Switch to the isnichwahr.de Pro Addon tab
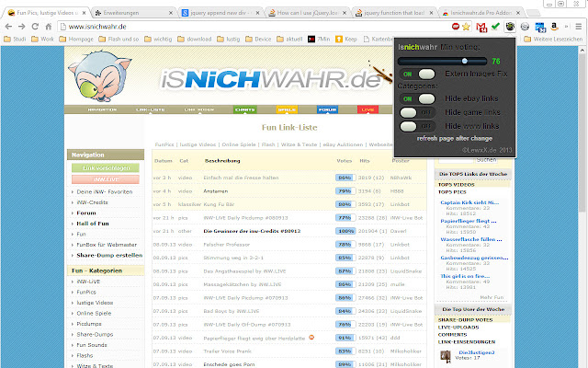 coord(481,13)
